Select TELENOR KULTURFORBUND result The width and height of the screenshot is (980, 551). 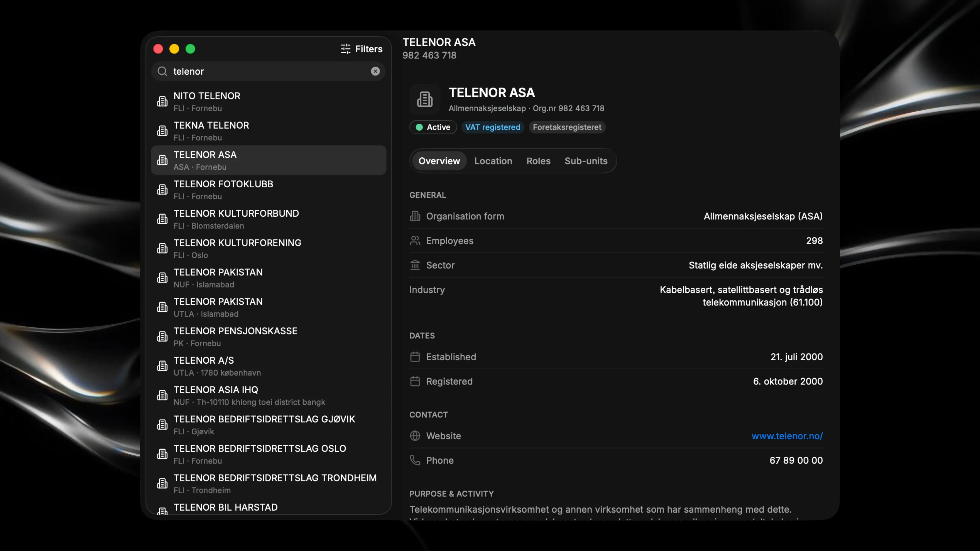click(269, 219)
